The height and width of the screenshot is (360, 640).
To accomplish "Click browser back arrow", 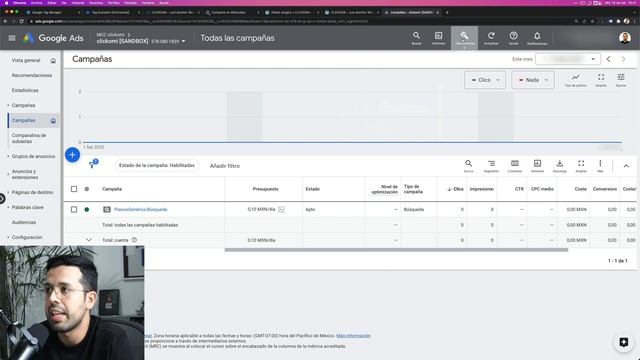I will (x=5, y=21).
